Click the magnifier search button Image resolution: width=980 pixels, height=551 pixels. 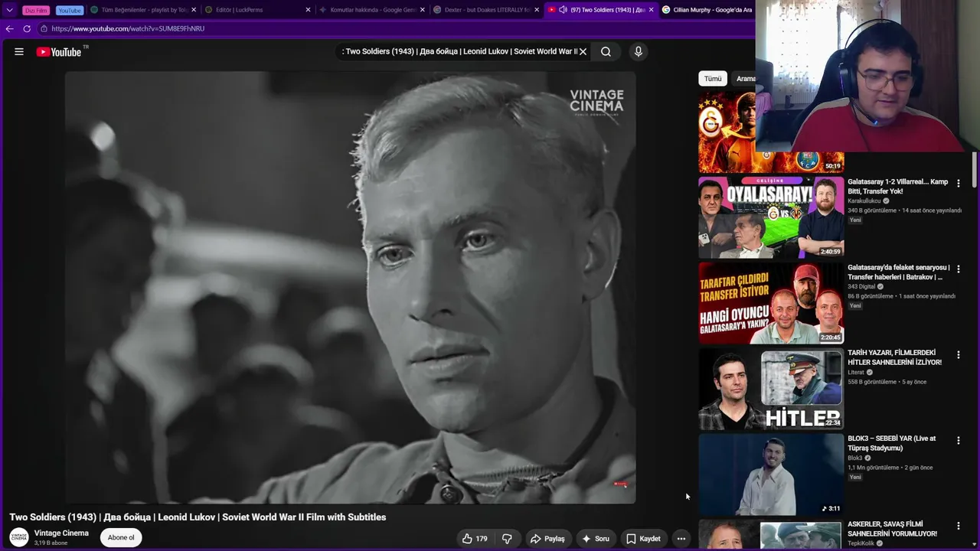[x=606, y=51]
